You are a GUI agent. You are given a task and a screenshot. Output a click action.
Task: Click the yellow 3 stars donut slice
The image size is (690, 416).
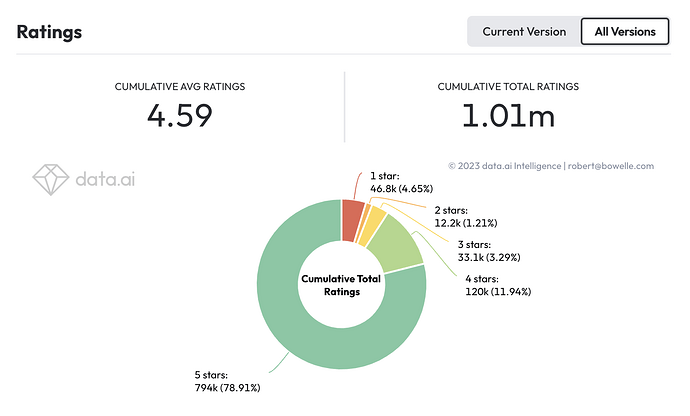pyautogui.click(x=377, y=227)
